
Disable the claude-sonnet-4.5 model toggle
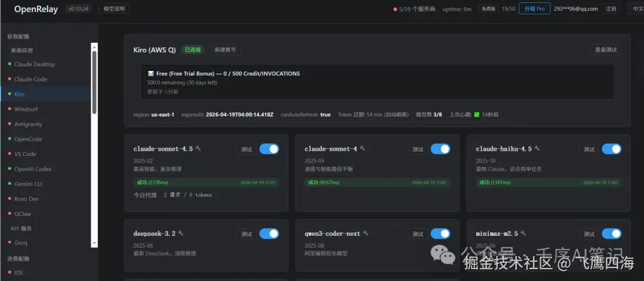[x=269, y=149]
